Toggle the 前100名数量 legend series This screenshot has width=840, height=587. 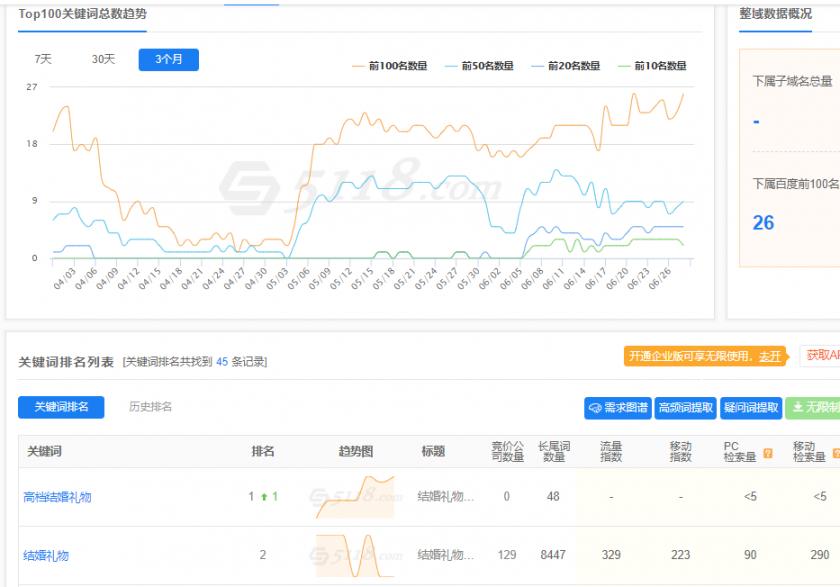pos(389,66)
